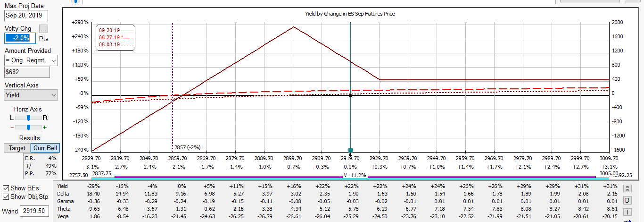644x222 pixels.
Task: Click the black diamond marker on zero line
Action: [350, 96]
